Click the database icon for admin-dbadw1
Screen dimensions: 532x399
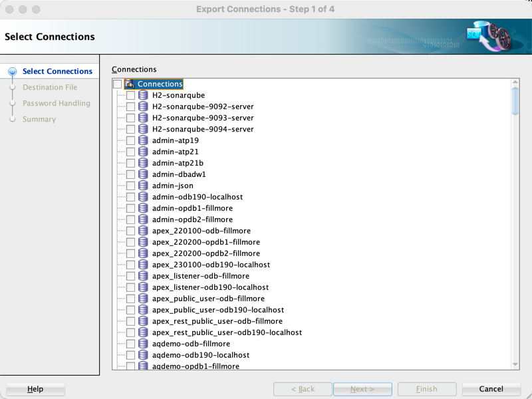click(x=143, y=174)
